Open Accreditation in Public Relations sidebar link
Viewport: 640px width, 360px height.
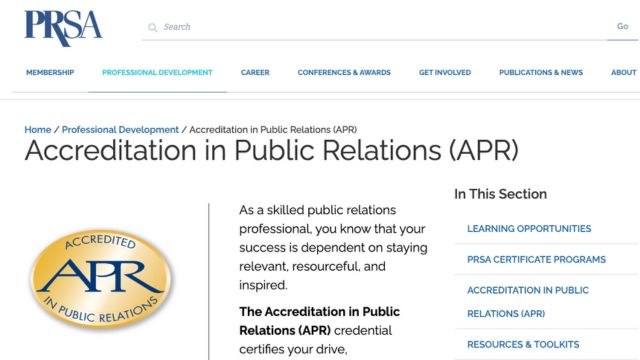coord(528,302)
